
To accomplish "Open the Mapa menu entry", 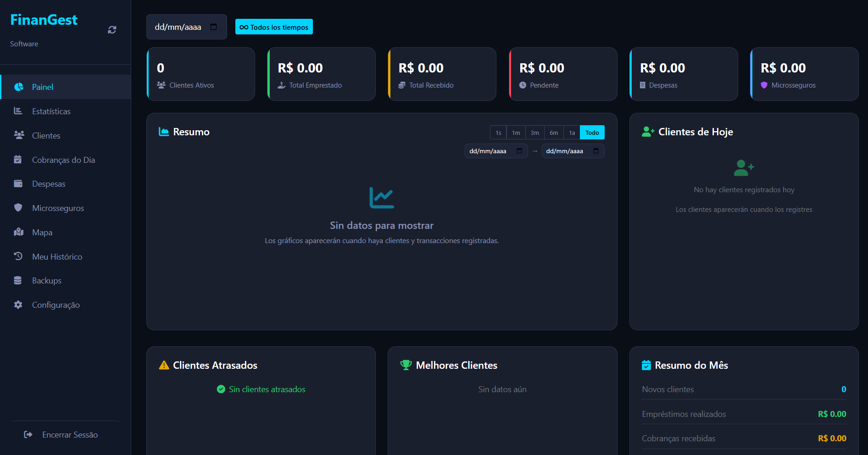I will pos(66,233).
